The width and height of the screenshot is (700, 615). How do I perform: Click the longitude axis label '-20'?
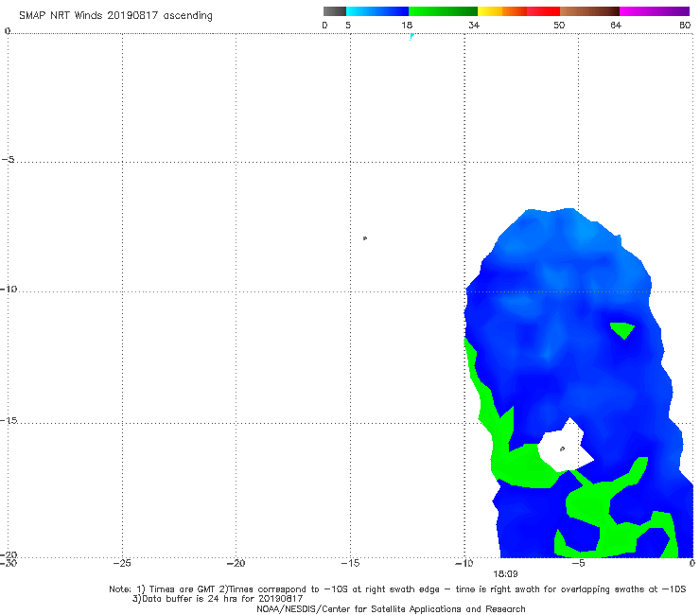236,563
